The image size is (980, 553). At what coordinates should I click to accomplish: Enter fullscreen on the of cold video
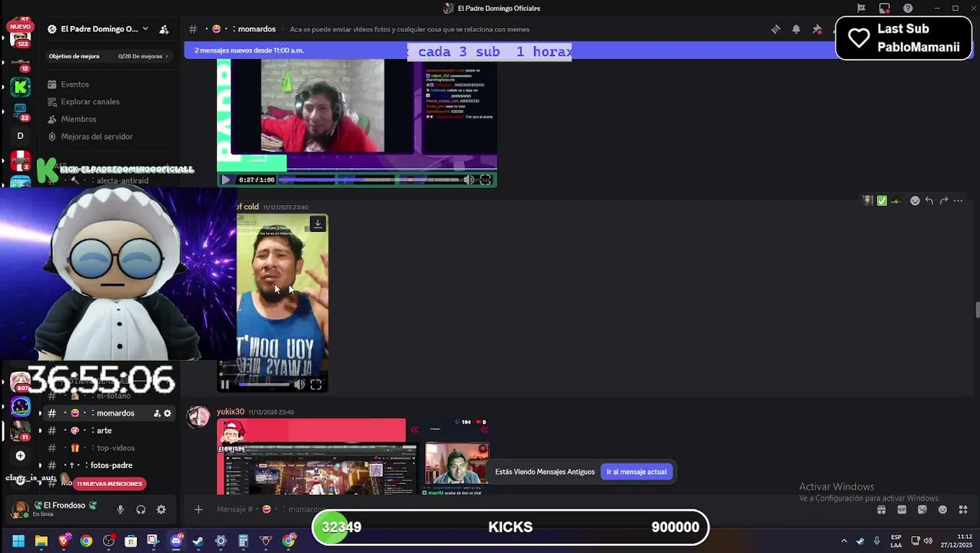click(316, 385)
